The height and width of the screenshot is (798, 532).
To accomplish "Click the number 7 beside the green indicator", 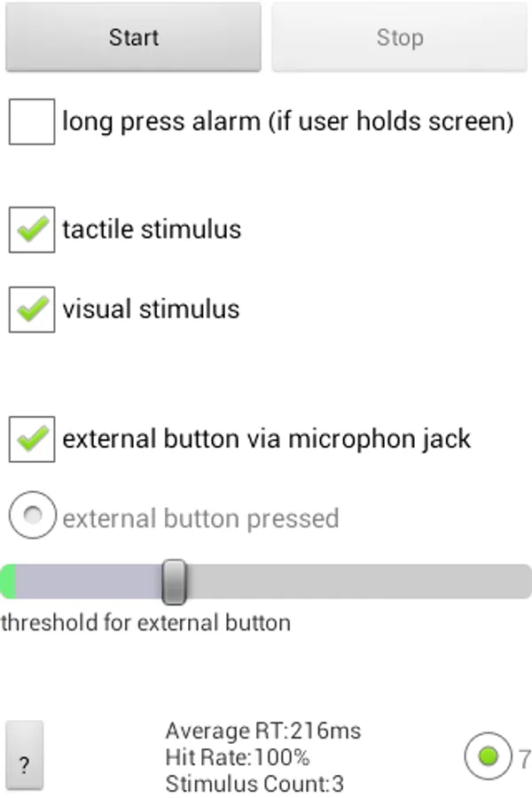I will 524,759.
